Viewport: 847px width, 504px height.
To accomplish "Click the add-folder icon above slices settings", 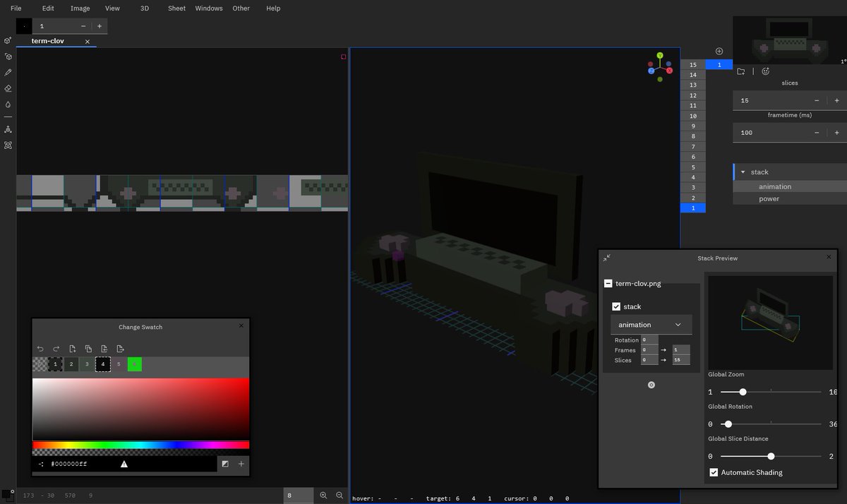I will pyautogui.click(x=740, y=71).
